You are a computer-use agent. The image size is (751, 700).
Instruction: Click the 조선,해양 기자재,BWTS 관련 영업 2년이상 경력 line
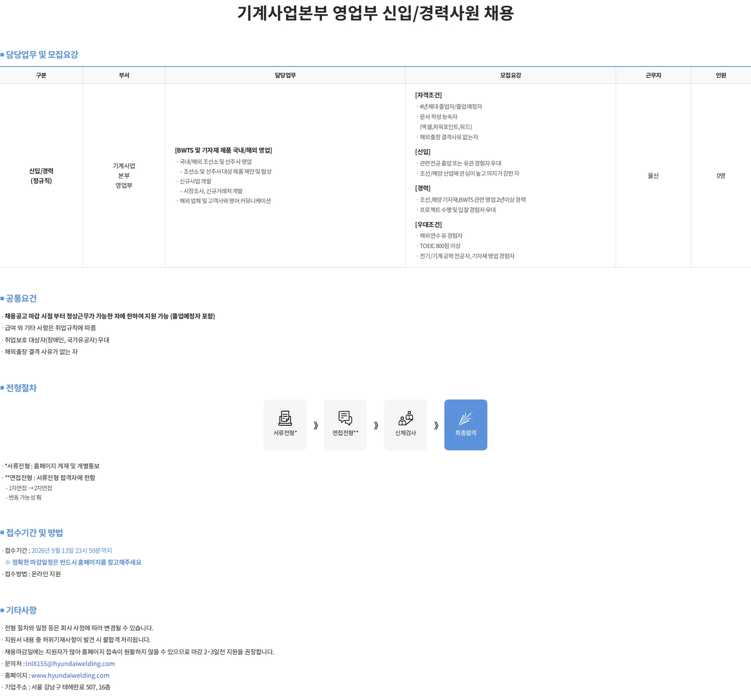point(473,200)
